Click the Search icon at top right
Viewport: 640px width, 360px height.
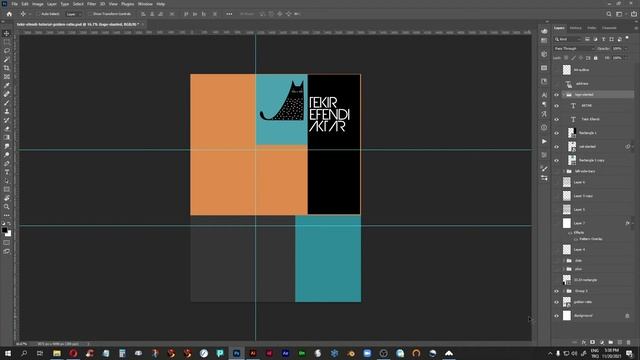tap(609, 14)
